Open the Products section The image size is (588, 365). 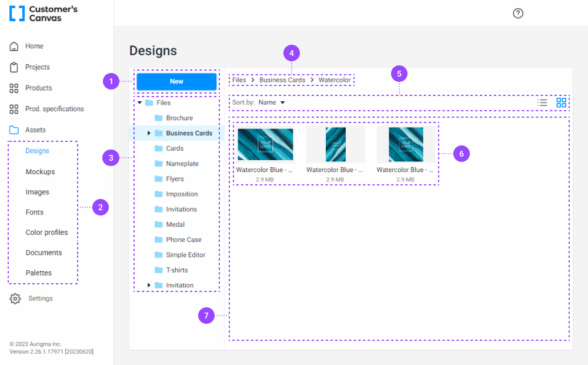(14, 88)
